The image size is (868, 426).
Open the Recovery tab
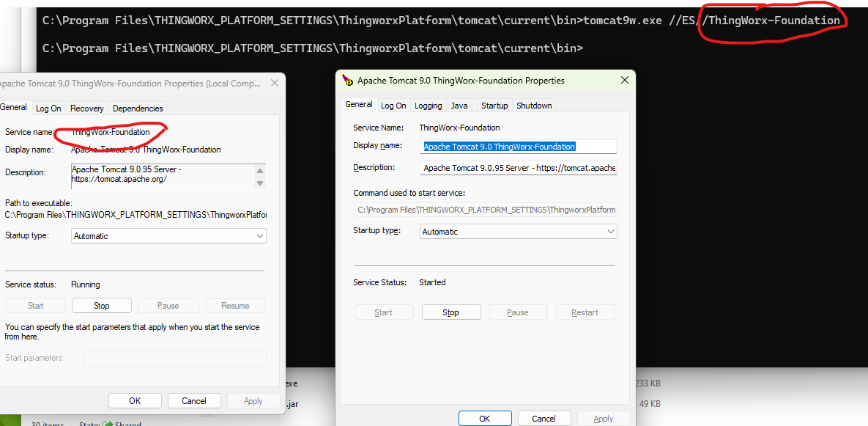[x=86, y=109]
